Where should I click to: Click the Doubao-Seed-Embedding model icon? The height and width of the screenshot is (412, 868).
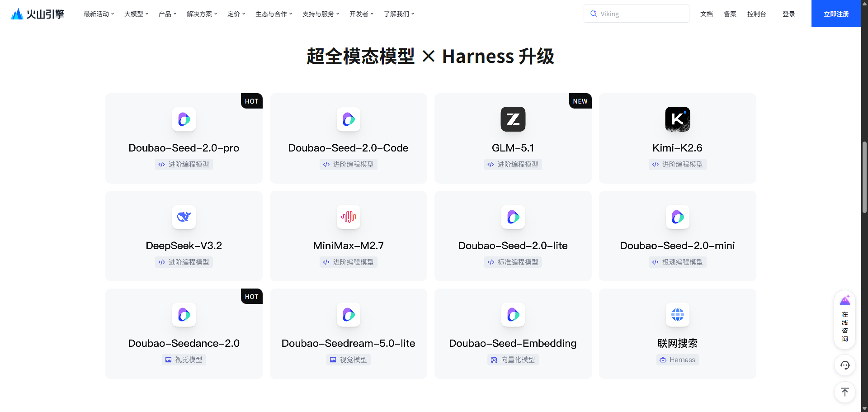pyautogui.click(x=513, y=315)
